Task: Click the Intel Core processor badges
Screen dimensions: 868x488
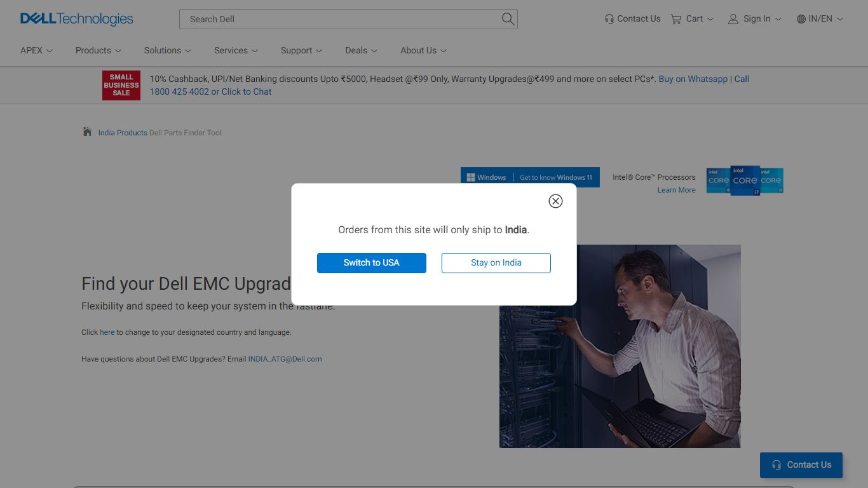Action: [745, 180]
